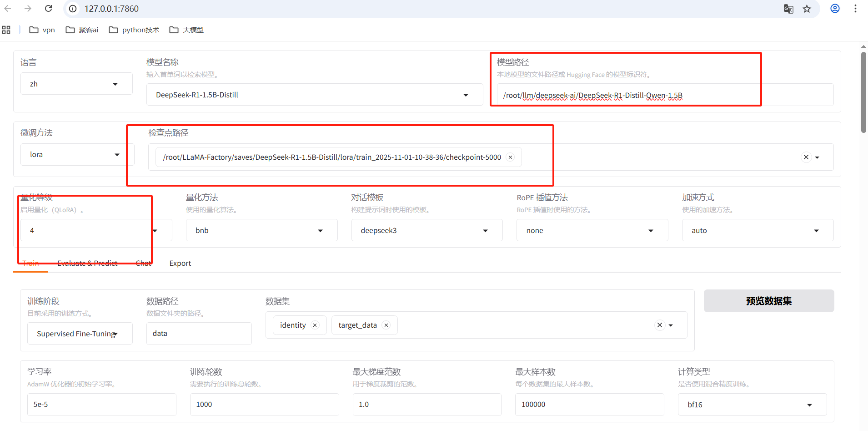The width and height of the screenshot is (868, 431).
Task: Open the Chrome three-dot menu
Action: pos(855,9)
